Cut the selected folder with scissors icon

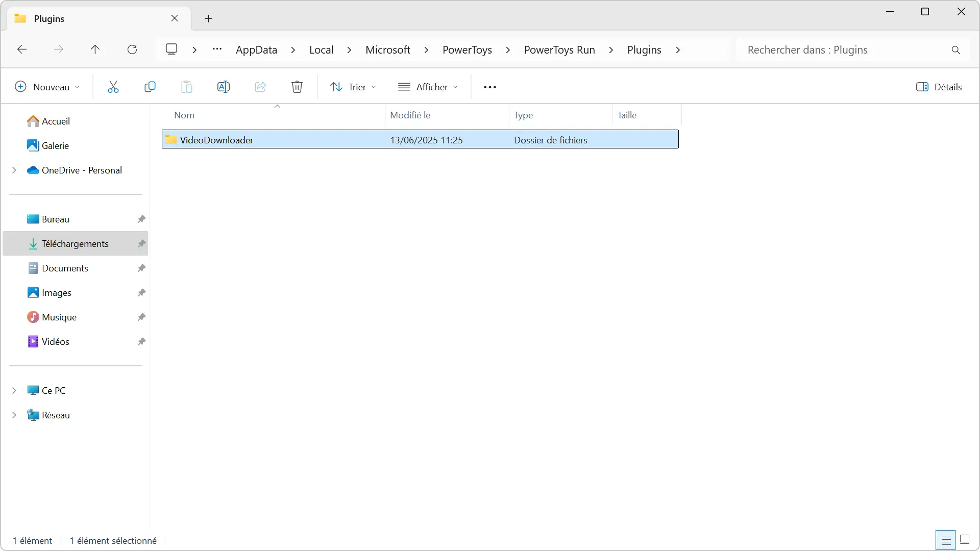(x=113, y=87)
